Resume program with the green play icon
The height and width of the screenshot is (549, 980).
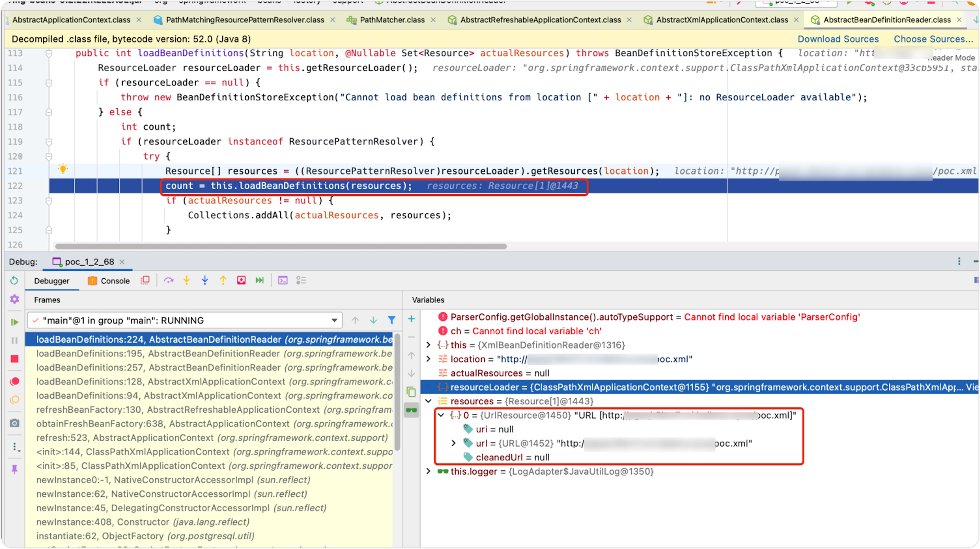pyautogui.click(x=15, y=322)
